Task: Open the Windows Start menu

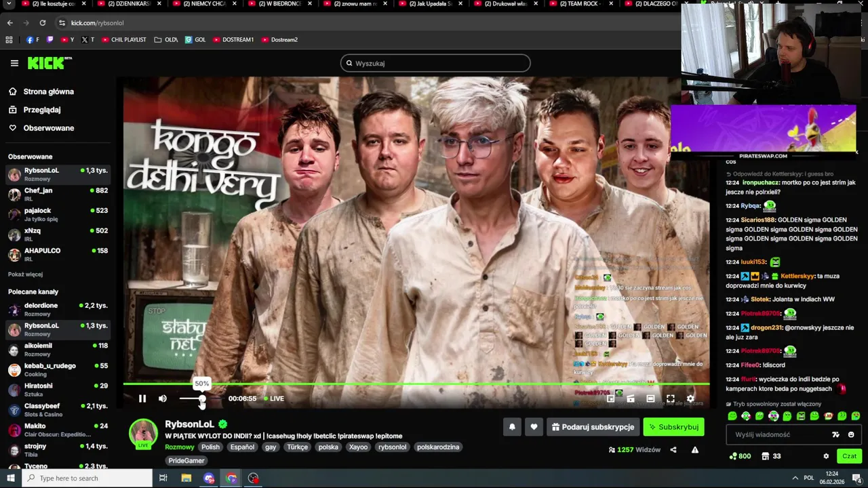Action: [10, 478]
